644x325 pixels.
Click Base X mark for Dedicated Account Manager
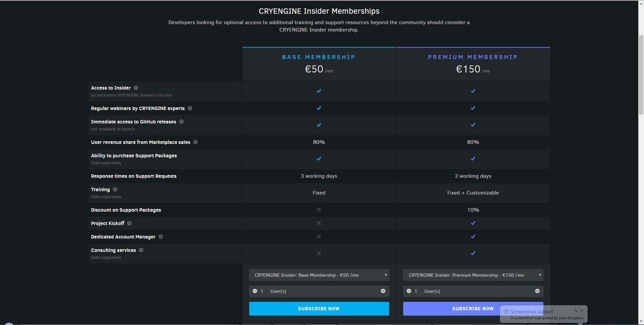pos(319,236)
